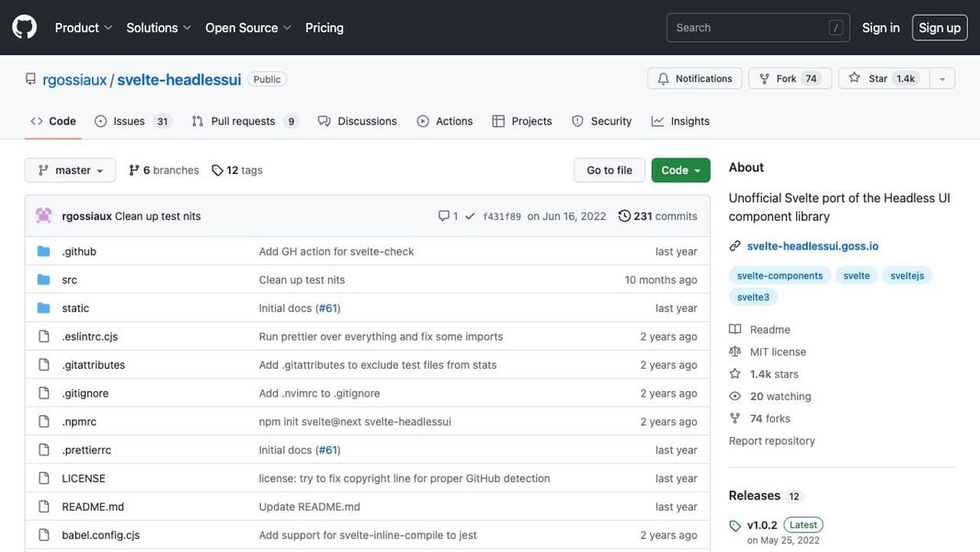980x552 pixels.
Task: Select the sveltejs topic tag
Action: pos(906,276)
